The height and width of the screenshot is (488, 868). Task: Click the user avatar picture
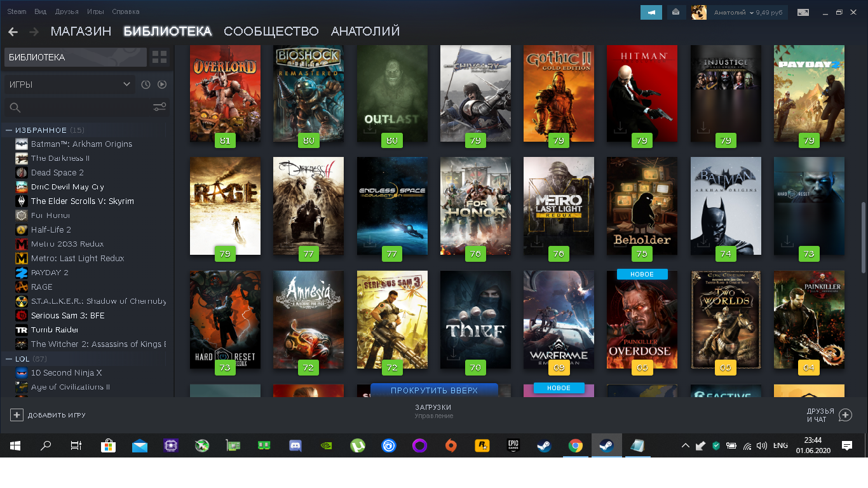pos(699,12)
